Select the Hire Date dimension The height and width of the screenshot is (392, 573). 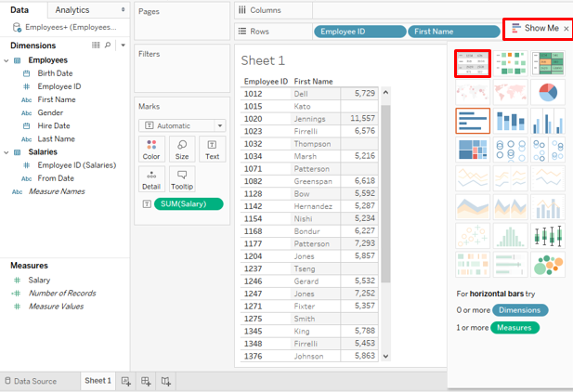53,126
